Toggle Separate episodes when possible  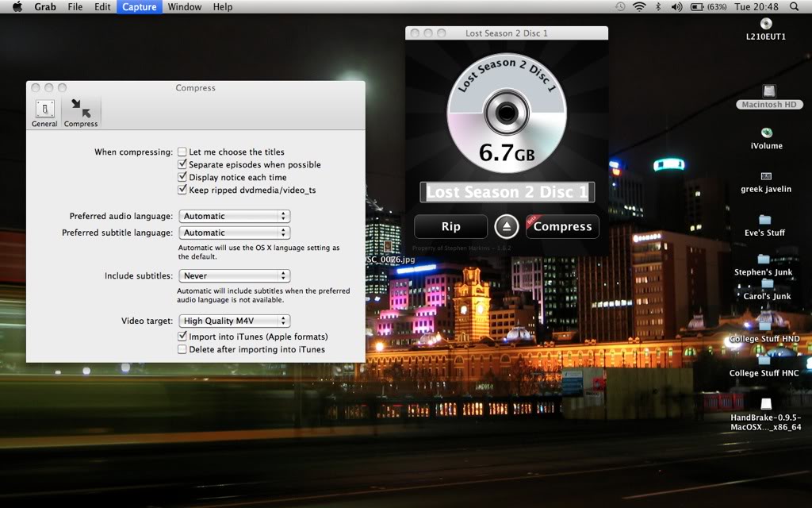tap(182, 164)
